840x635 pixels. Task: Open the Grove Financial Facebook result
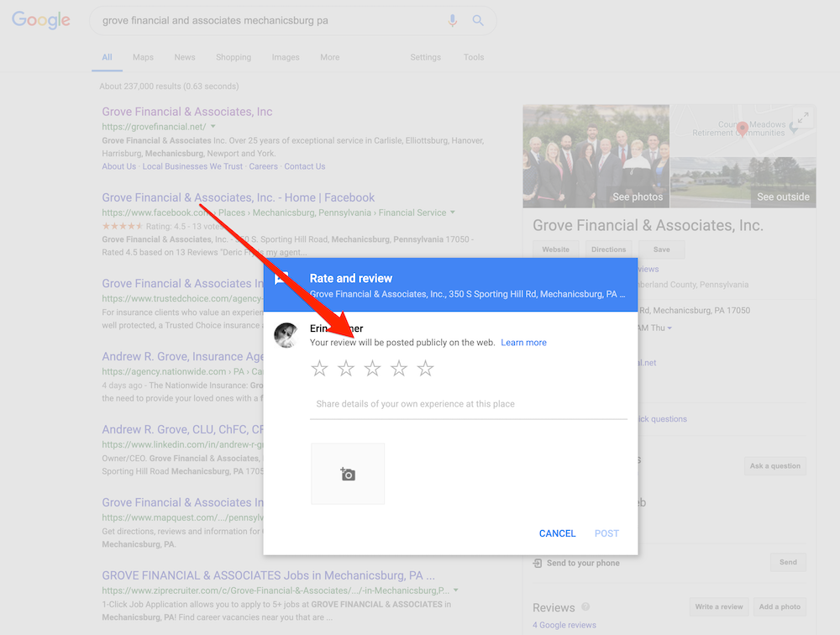[x=239, y=197]
